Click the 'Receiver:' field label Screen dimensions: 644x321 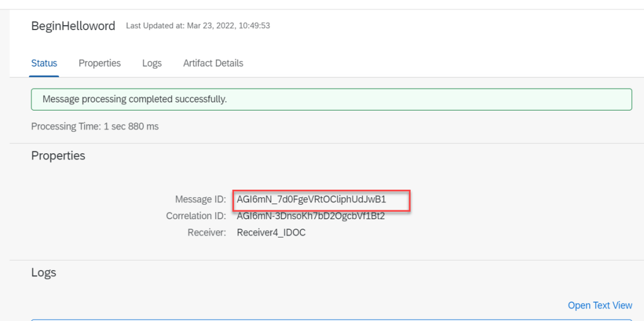coord(206,232)
